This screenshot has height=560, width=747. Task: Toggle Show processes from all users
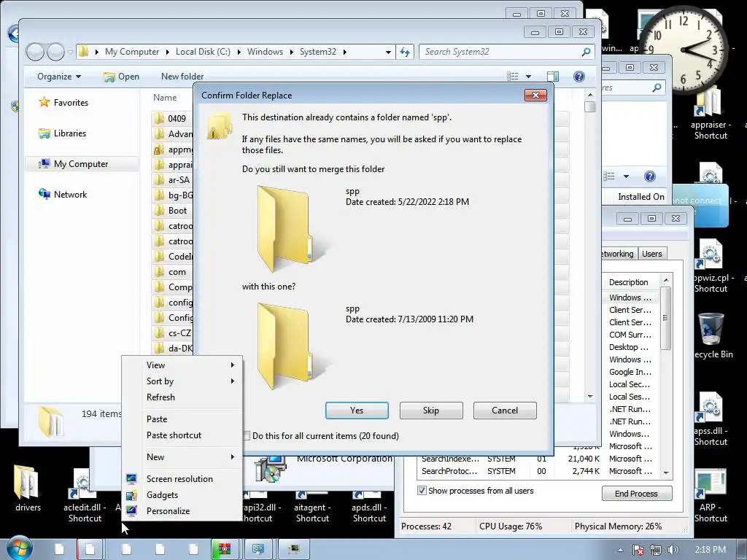coord(422,491)
